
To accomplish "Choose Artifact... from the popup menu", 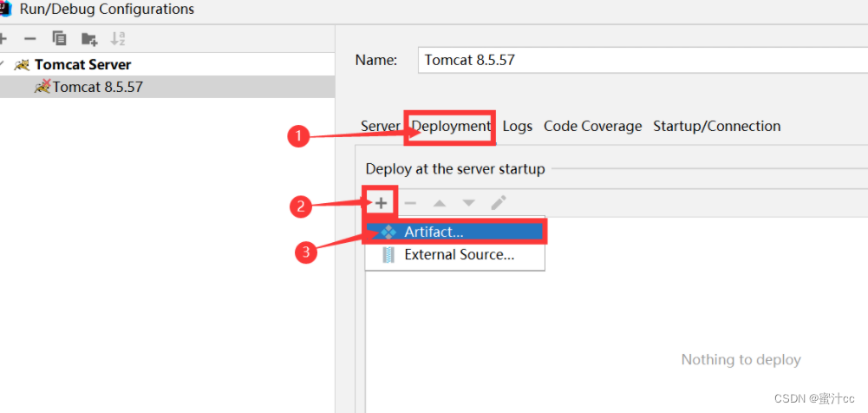I will pyautogui.click(x=454, y=232).
